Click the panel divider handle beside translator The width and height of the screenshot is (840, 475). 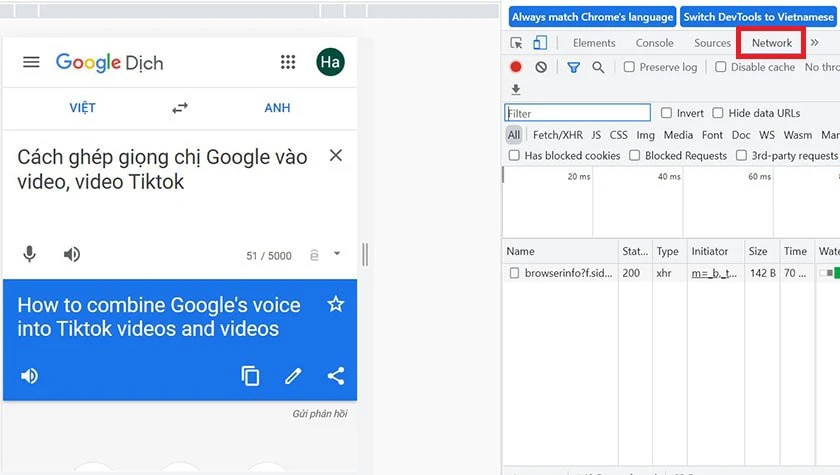[x=365, y=254]
